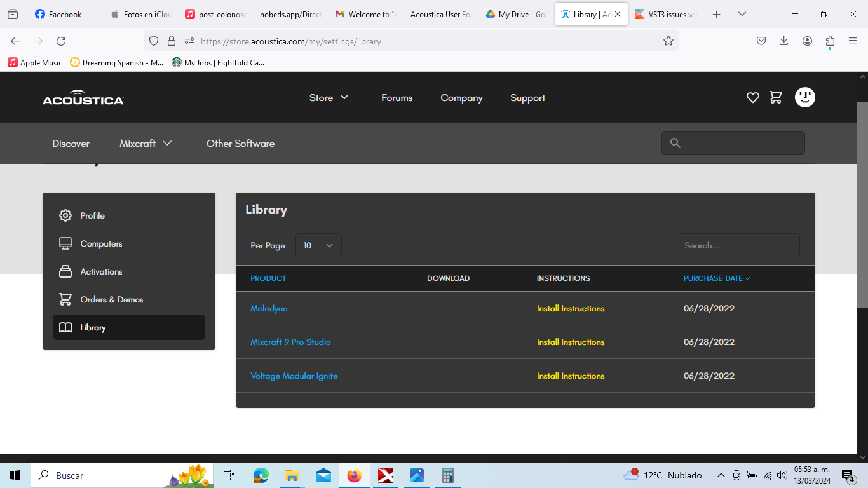The image size is (868, 488).
Task: Open the Support navigation item
Action: tap(528, 98)
